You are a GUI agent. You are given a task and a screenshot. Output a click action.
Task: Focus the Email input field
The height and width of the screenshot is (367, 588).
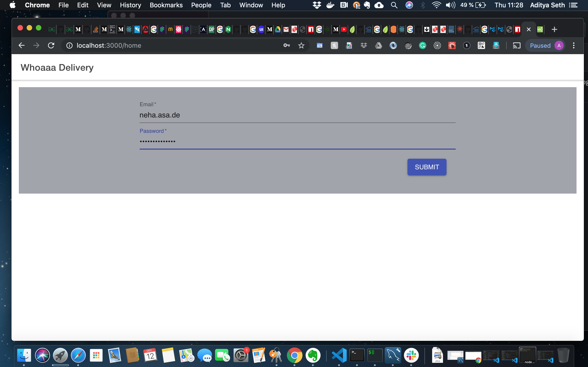click(x=297, y=115)
